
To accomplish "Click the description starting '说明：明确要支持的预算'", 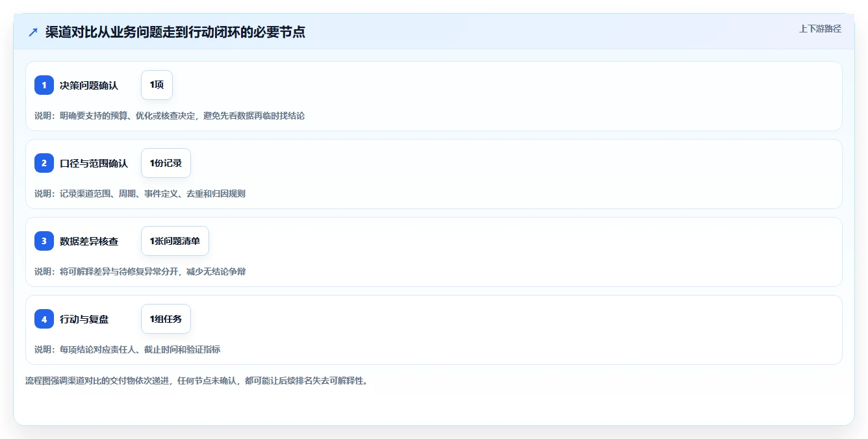I will click(x=170, y=116).
